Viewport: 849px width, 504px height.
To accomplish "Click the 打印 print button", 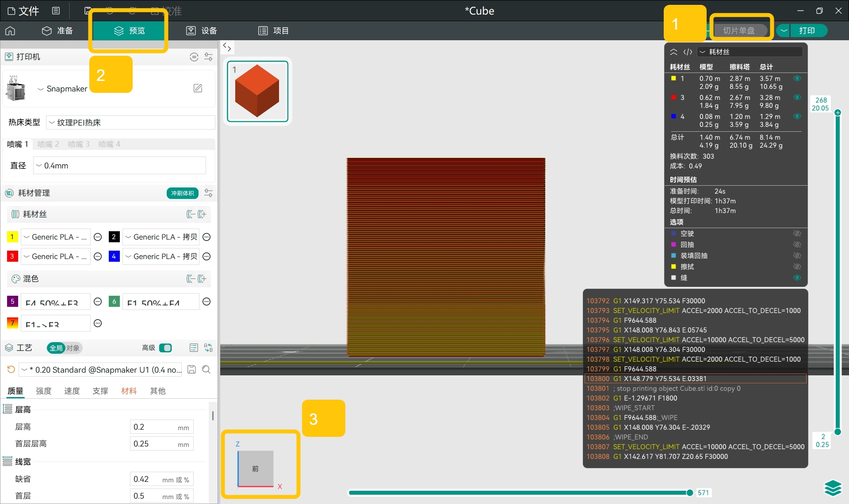I will pos(809,31).
